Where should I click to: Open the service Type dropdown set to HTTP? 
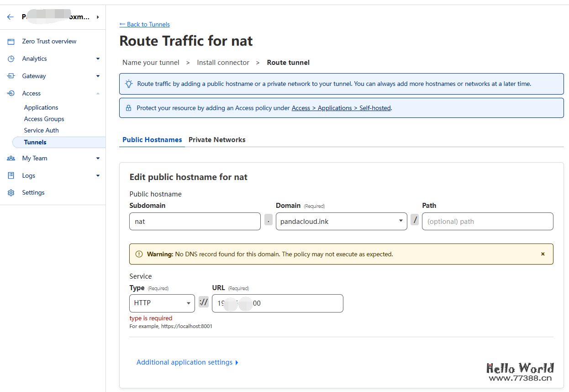click(x=162, y=303)
